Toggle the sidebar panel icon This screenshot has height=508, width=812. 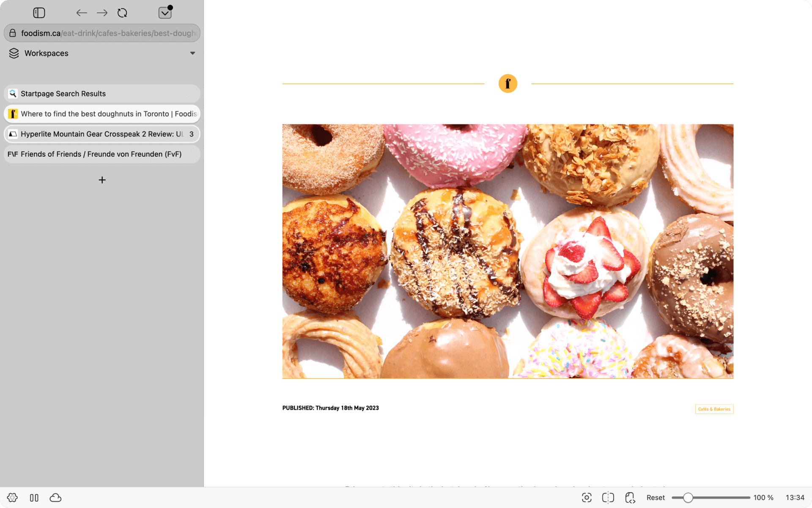39,13
